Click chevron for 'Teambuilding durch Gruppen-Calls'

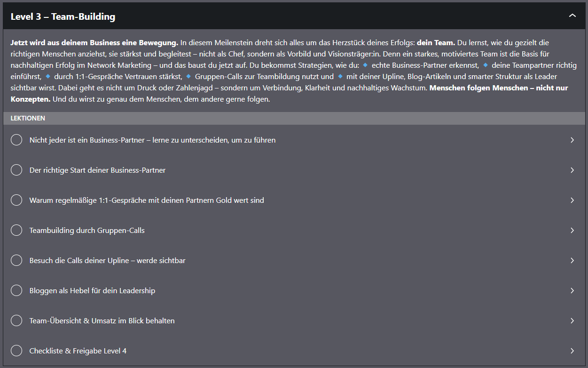[572, 230]
